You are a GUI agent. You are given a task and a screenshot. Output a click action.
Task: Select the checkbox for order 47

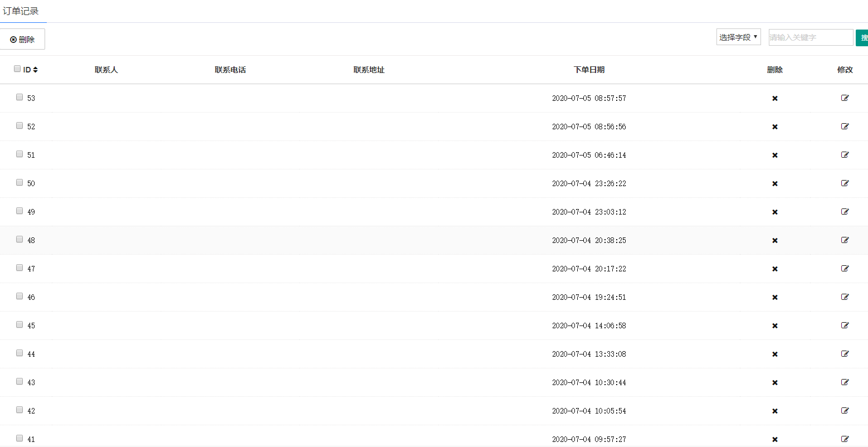tap(19, 268)
